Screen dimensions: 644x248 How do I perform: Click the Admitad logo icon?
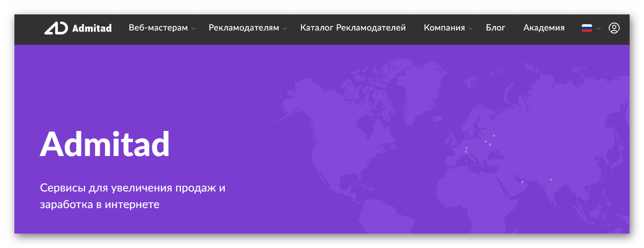pos(55,28)
